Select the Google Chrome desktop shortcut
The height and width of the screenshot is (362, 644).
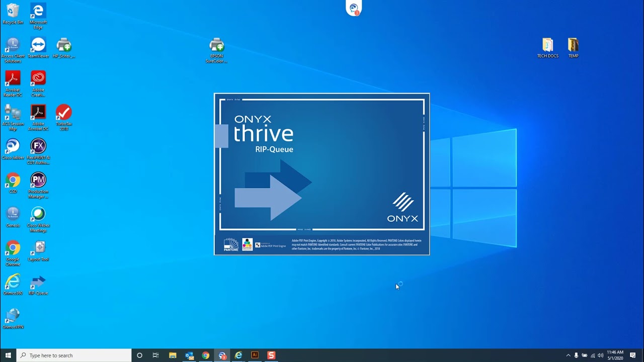(x=13, y=253)
